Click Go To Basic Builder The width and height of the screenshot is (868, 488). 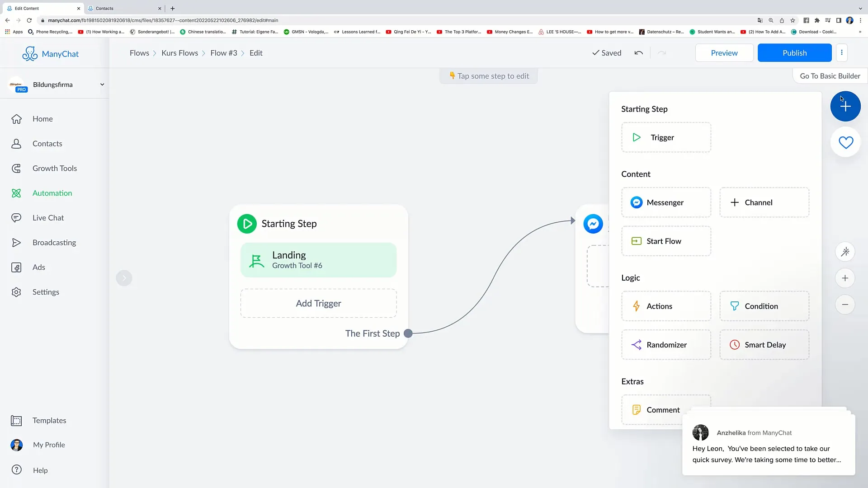click(x=830, y=76)
